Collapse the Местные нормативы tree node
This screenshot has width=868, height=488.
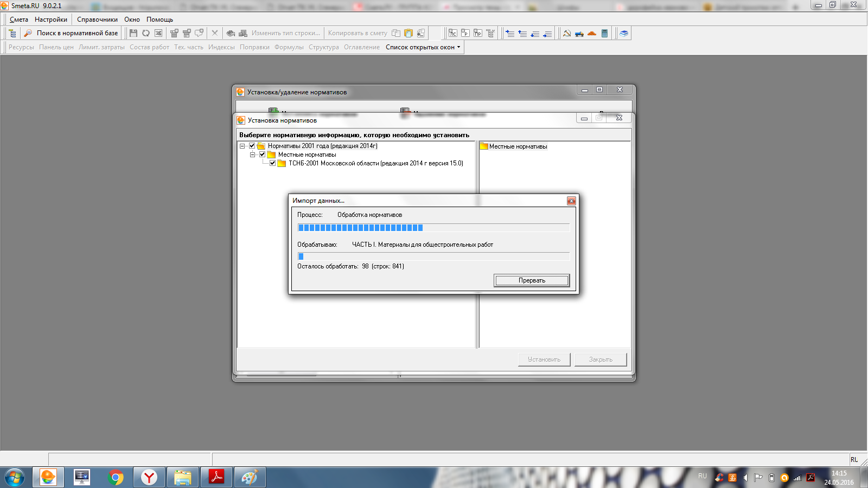pos(252,155)
